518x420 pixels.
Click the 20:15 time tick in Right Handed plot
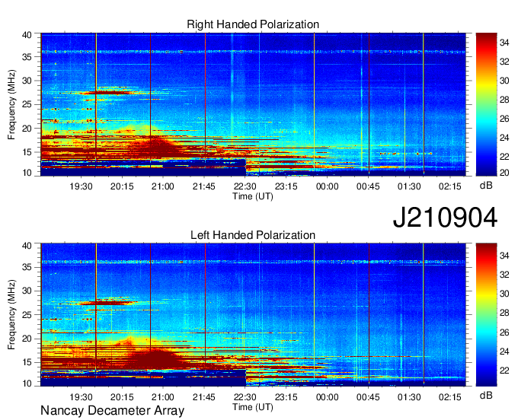122,186
